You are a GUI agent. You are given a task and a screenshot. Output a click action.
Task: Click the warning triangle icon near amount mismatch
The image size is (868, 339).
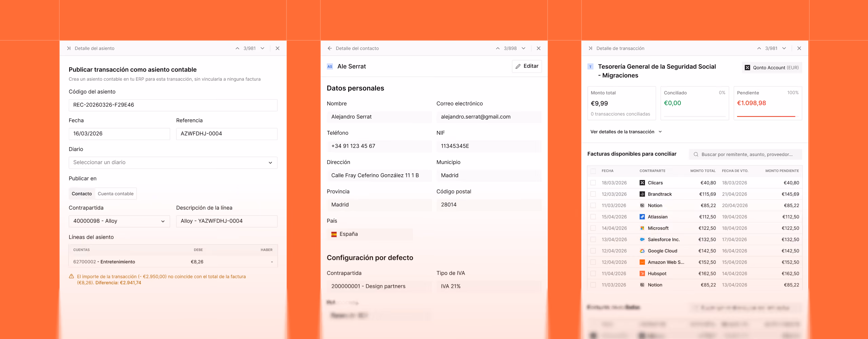point(72,276)
